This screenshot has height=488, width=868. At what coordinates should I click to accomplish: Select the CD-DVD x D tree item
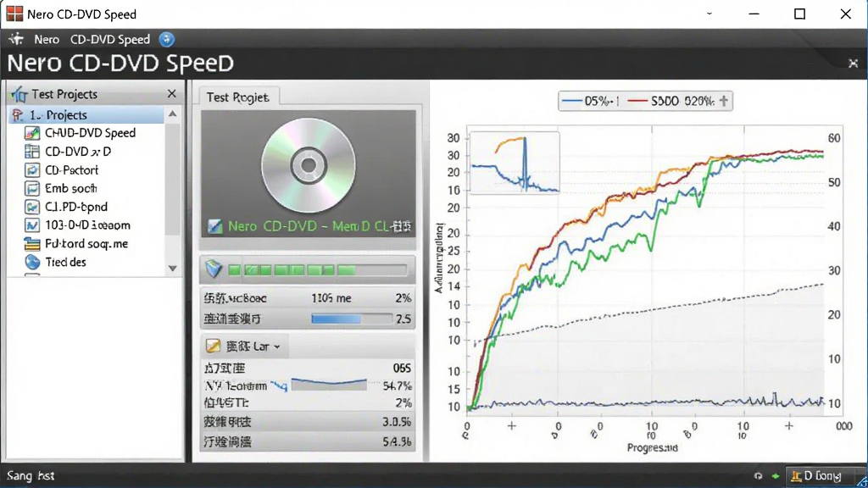(78, 151)
